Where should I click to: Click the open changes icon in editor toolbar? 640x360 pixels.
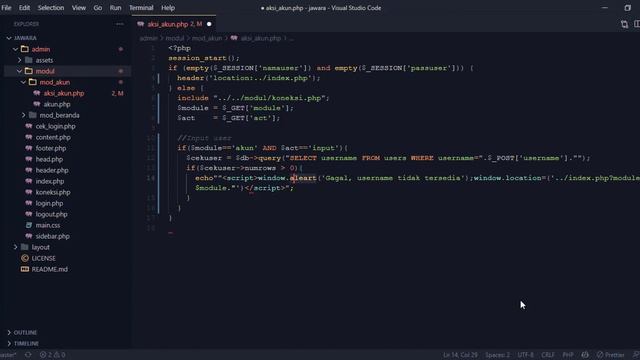624,24
